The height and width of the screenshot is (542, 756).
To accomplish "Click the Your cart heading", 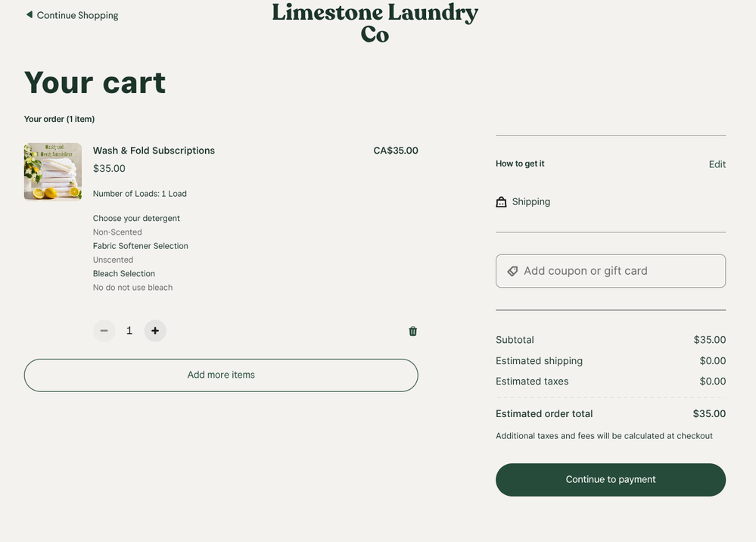I will (x=95, y=82).
